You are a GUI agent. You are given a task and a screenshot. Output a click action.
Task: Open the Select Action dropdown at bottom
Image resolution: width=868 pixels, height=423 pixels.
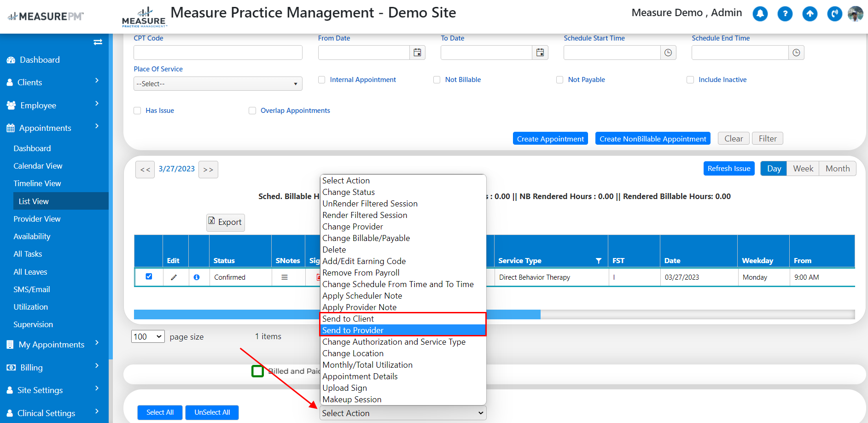click(x=403, y=413)
